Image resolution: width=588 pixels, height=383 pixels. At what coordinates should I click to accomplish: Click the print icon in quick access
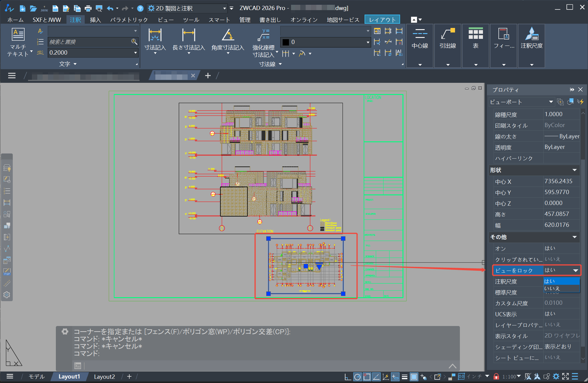[x=88, y=8]
